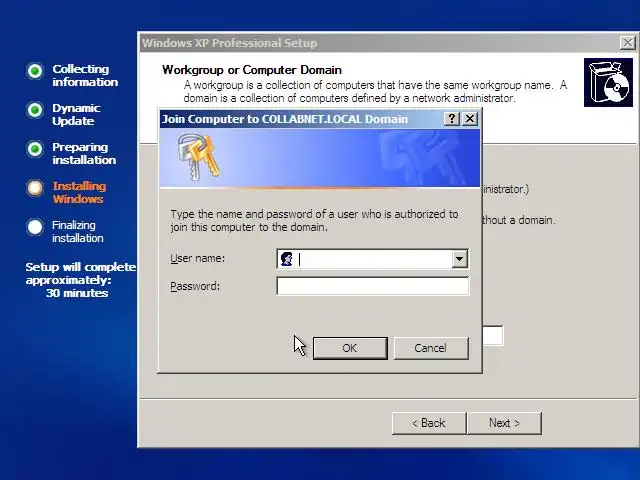Image resolution: width=640 pixels, height=480 pixels.
Task: Open the User name dropdown arrow
Action: 459,259
